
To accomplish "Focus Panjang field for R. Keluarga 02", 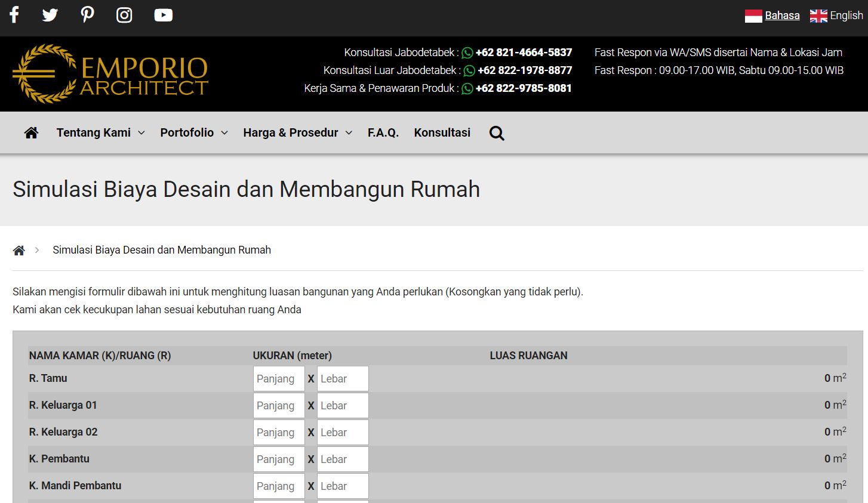I will 279,433.
